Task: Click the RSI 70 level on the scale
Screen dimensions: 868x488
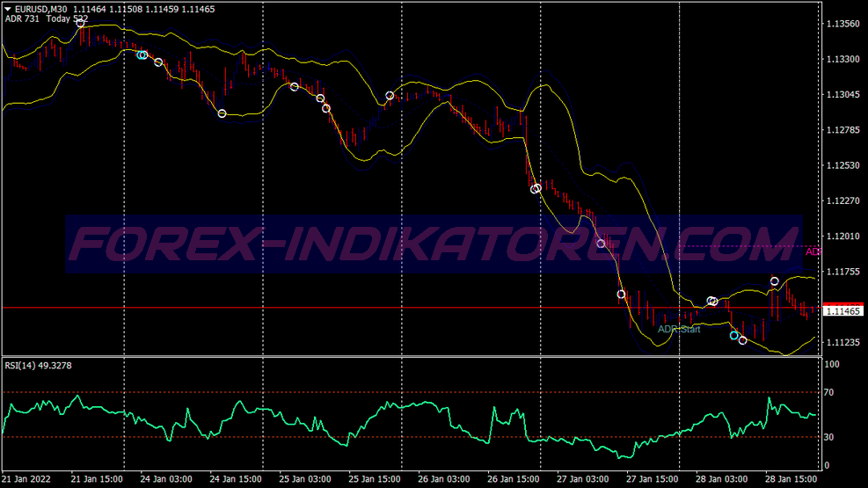Action: [829, 392]
